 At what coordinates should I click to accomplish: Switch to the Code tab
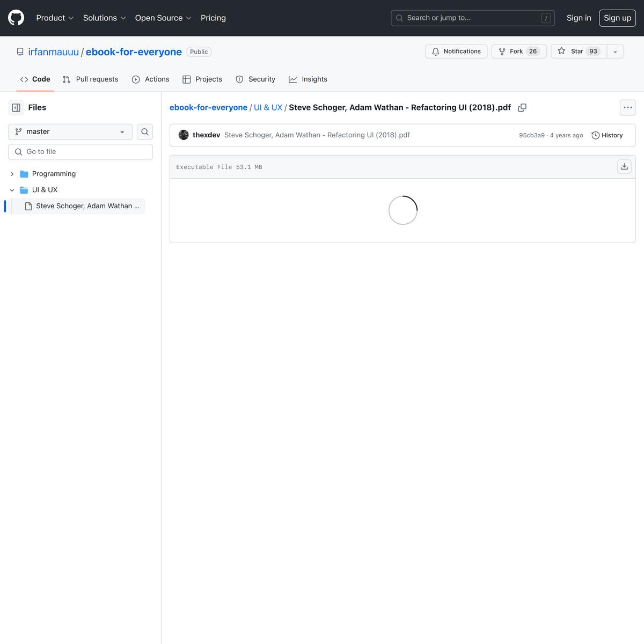pyautogui.click(x=35, y=79)
